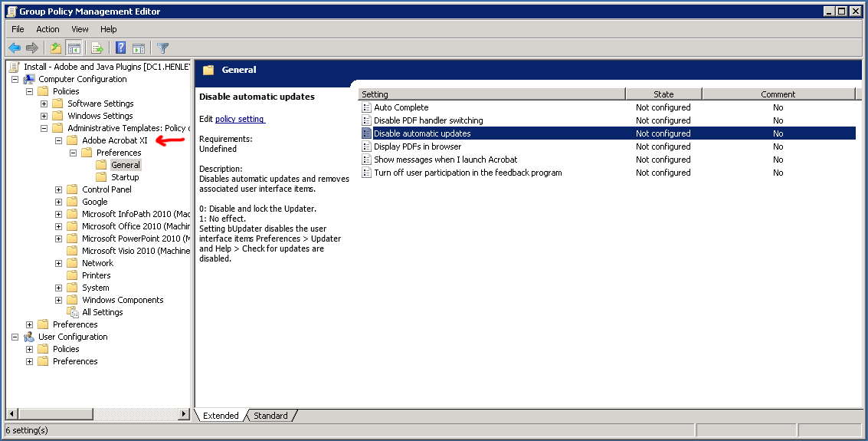Screen dimensions: 868x441
Task: Sort by the Comment column header
Action: (x=778, y=94)
